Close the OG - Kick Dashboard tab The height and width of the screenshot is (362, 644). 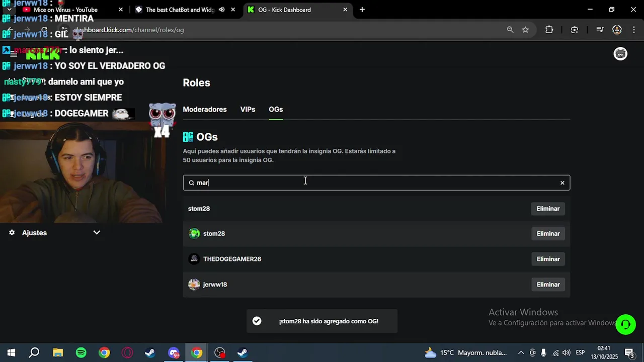pyautogui.click(x=345, y=10)
